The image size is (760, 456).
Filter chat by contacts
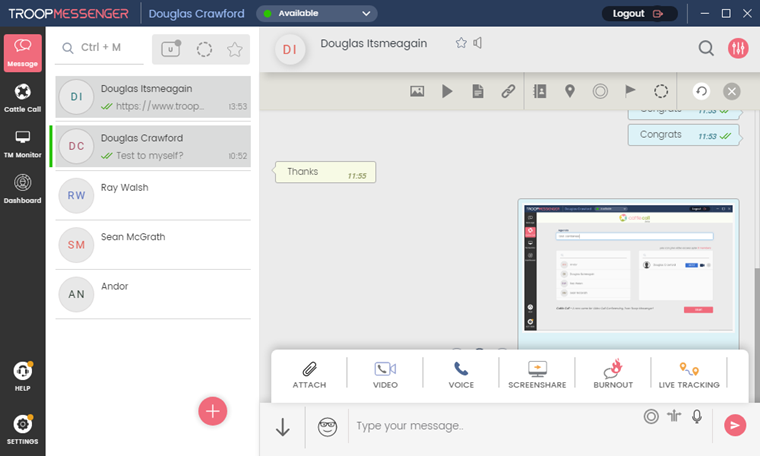click(539, 91)
